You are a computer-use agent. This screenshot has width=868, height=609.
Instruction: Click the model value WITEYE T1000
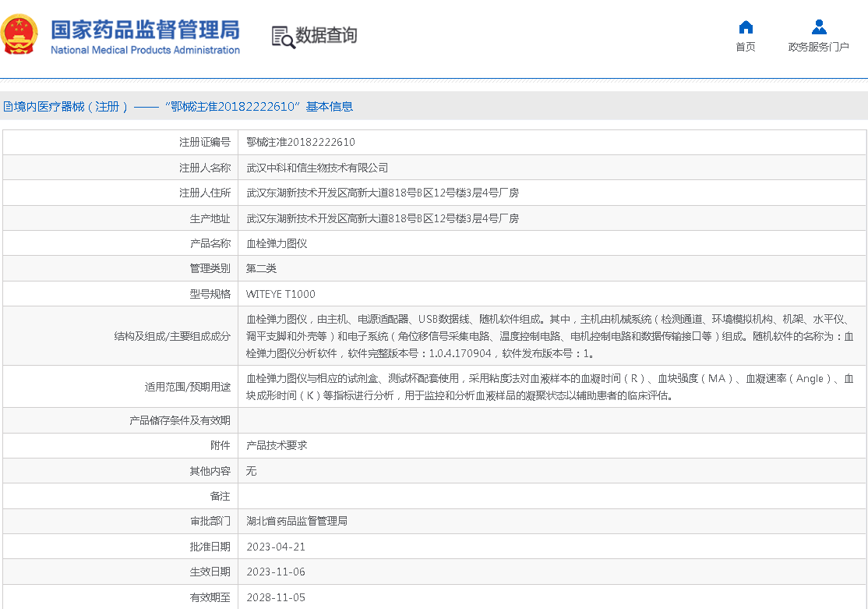[281, 294]
